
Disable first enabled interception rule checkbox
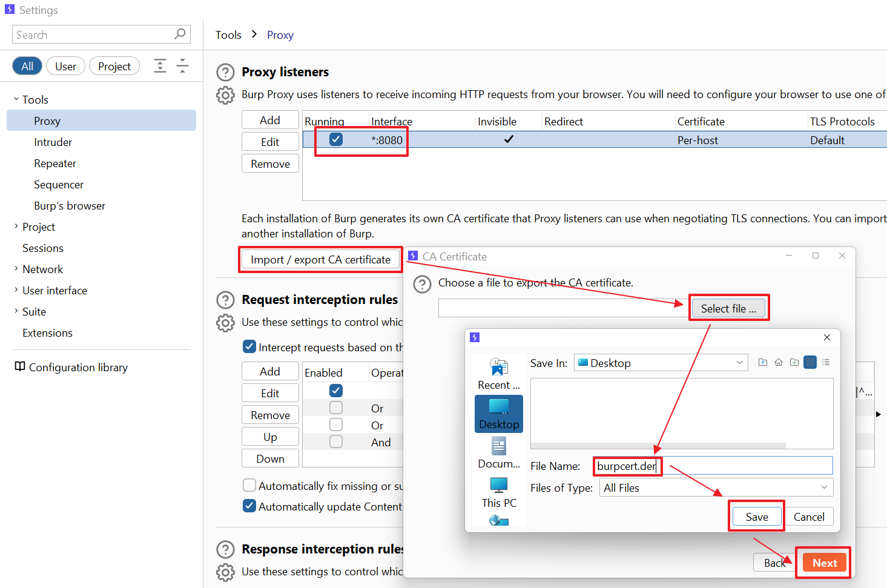(x=336, y=391)
